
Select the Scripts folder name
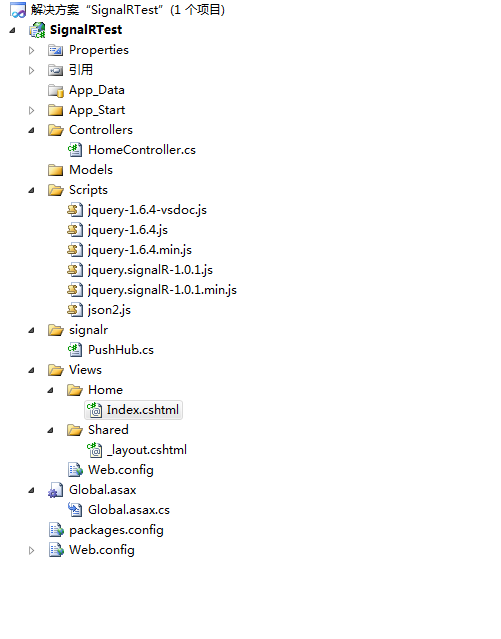coord(88,190)
